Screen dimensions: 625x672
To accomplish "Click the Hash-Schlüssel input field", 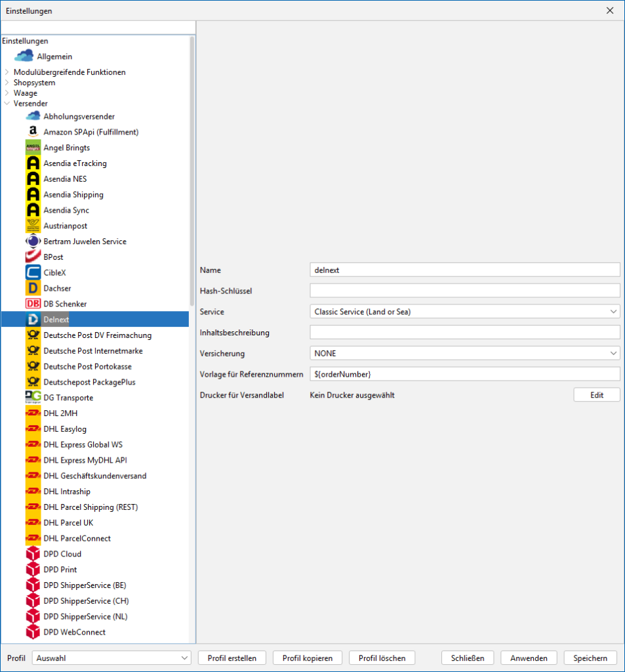I will pos(464,291).
